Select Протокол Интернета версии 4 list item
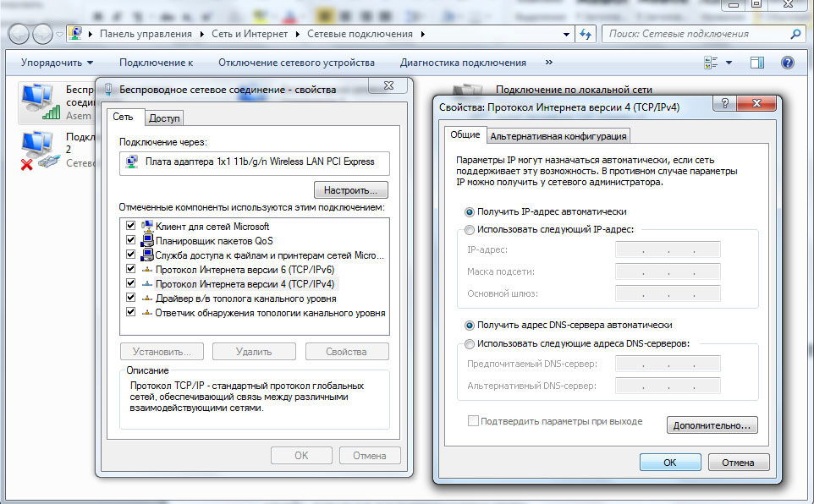Image resolution: width=814 pixels, height=504 pixels. 244,283
